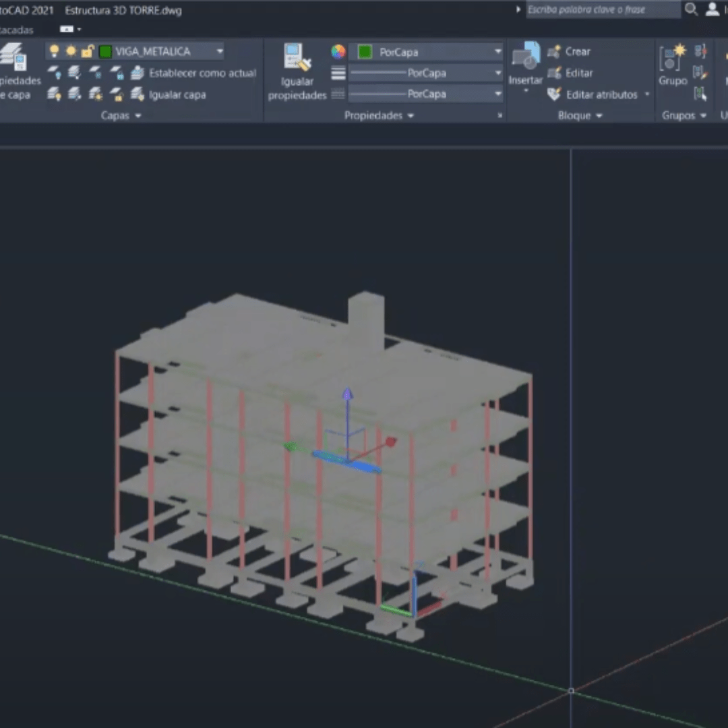This screenshot has height=728, width=728.
Task: Click the Crear block icon
Action: click(554, 52)
